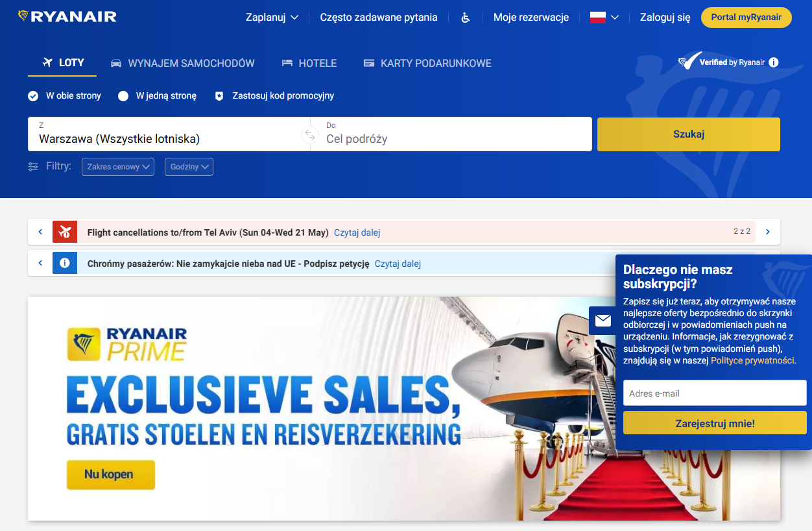Switch to the Hotele tab
The width and height of the screenshot is (812, 531).
(309, 63)
